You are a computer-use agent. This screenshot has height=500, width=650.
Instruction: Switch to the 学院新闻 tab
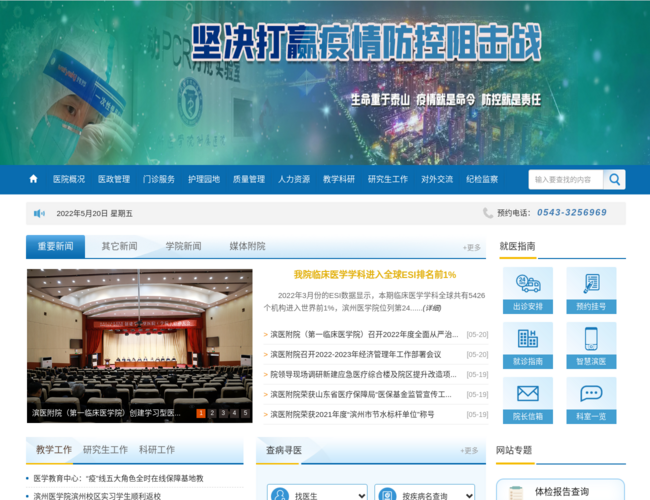pyautogui.click(x=183, y=246)
